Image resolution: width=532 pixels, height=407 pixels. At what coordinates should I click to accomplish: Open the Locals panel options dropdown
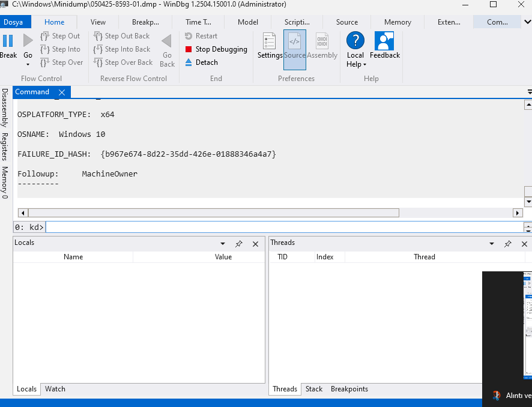pos(223,244)
